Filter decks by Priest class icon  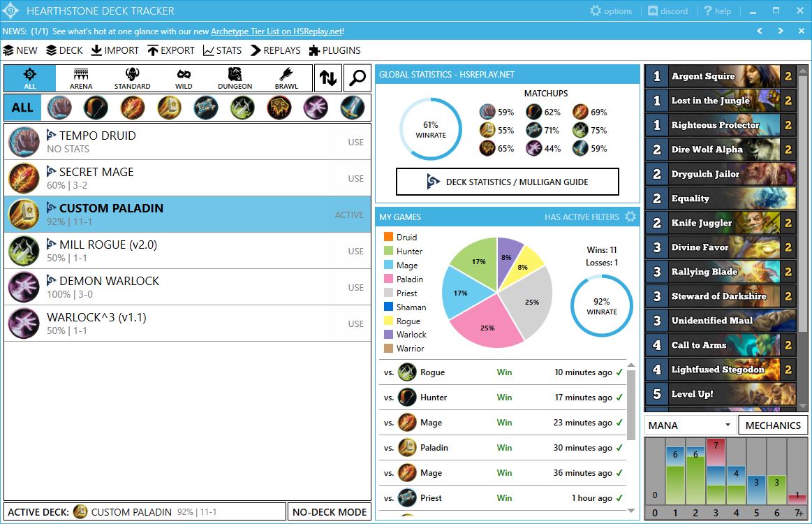point(205,108)
